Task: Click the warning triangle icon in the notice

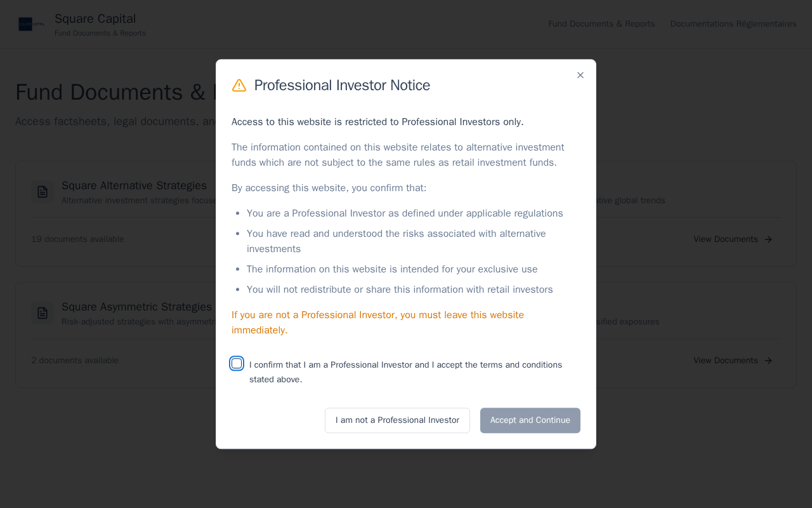Action: 239,85
